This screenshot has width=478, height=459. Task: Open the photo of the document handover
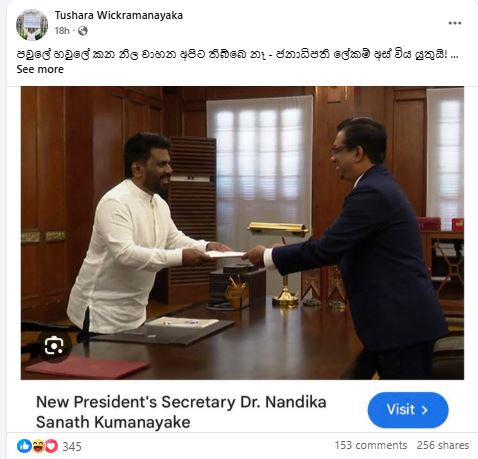[242, 233]
